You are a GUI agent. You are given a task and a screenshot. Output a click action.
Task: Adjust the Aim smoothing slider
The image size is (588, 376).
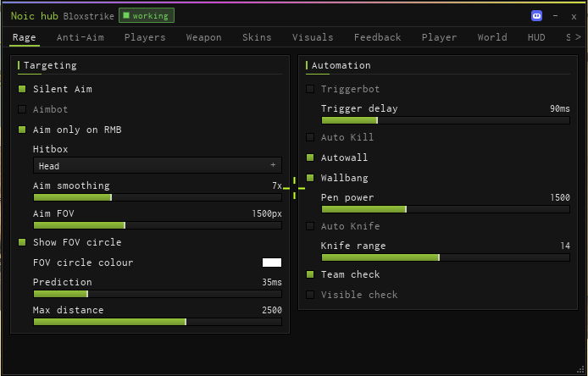pyautogui.click(x=158, y=197)
